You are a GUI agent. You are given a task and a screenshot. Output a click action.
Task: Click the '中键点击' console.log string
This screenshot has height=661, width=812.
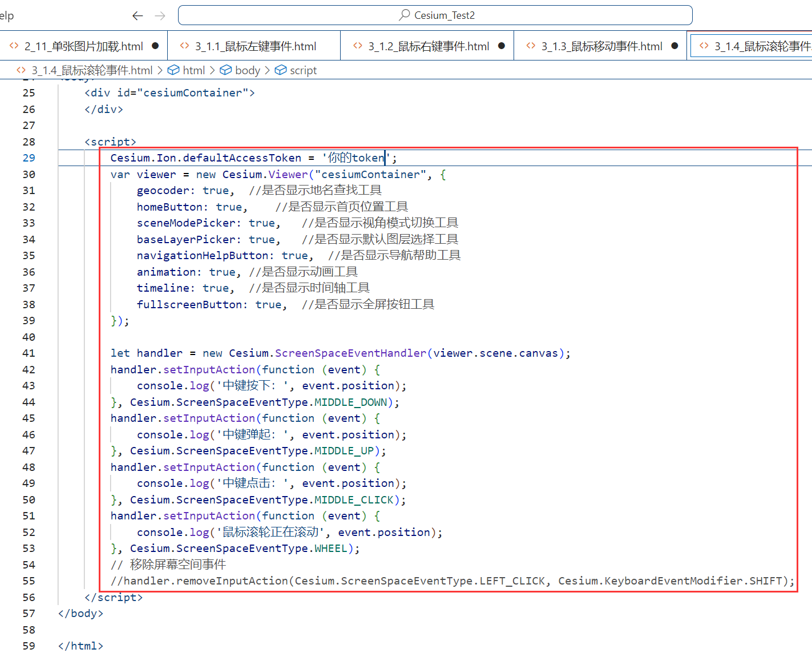252,483
